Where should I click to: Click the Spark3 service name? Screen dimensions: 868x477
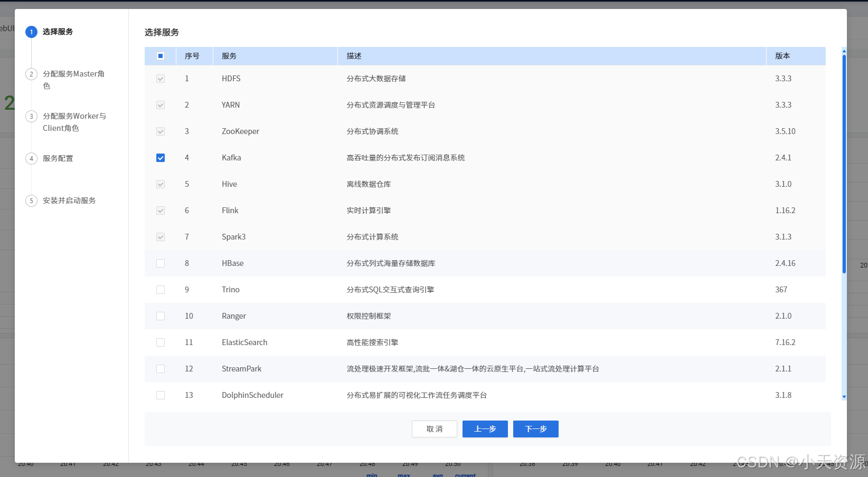click(234, 237)
